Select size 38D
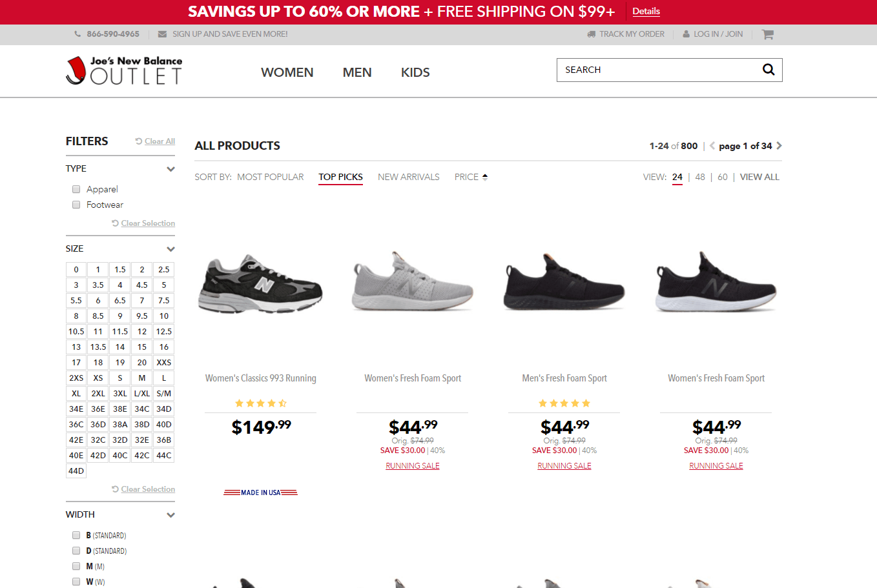877x588 pixels. pos(142,425)
